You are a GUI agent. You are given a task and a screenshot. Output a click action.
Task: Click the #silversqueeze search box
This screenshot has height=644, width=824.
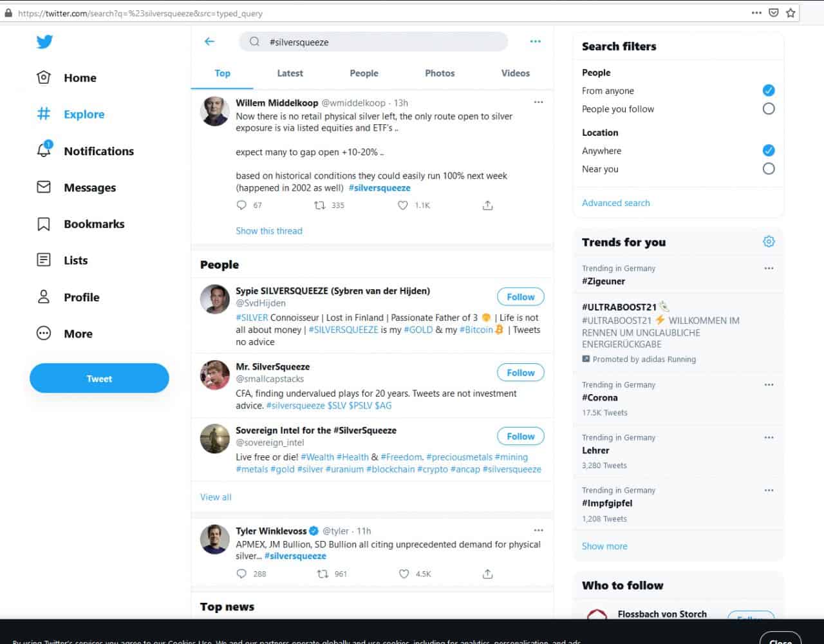coord(380,42)
